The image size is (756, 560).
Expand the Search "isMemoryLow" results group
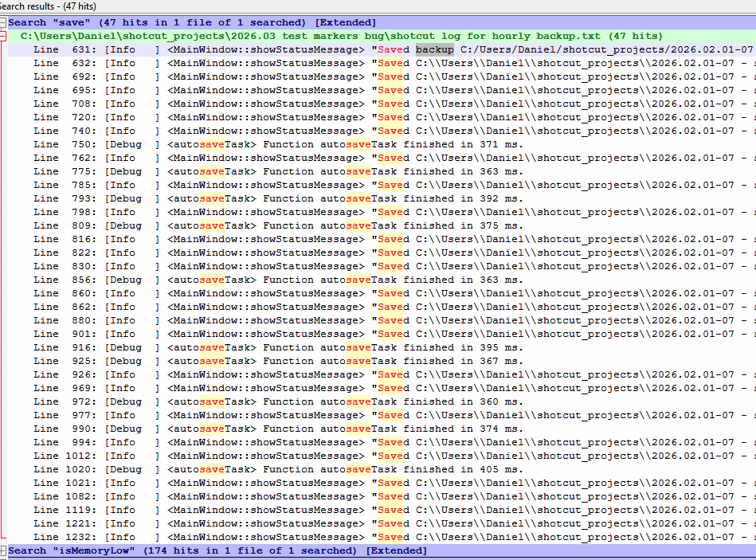pyautogui.click(x=3, y=551)
